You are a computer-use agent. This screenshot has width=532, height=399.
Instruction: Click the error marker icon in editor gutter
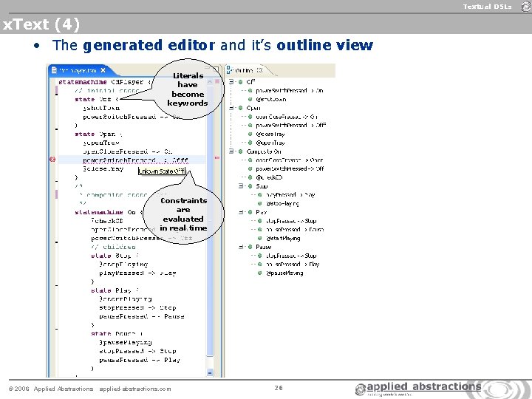[52, 160]
